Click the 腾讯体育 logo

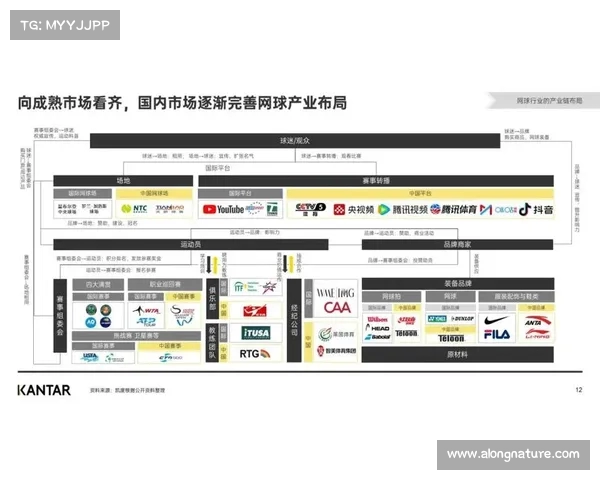point(453,210)
